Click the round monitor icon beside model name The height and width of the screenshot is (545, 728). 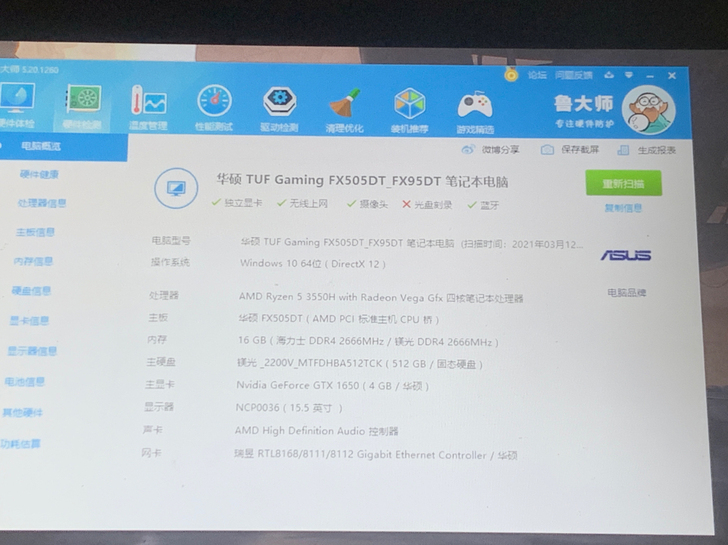176,188
